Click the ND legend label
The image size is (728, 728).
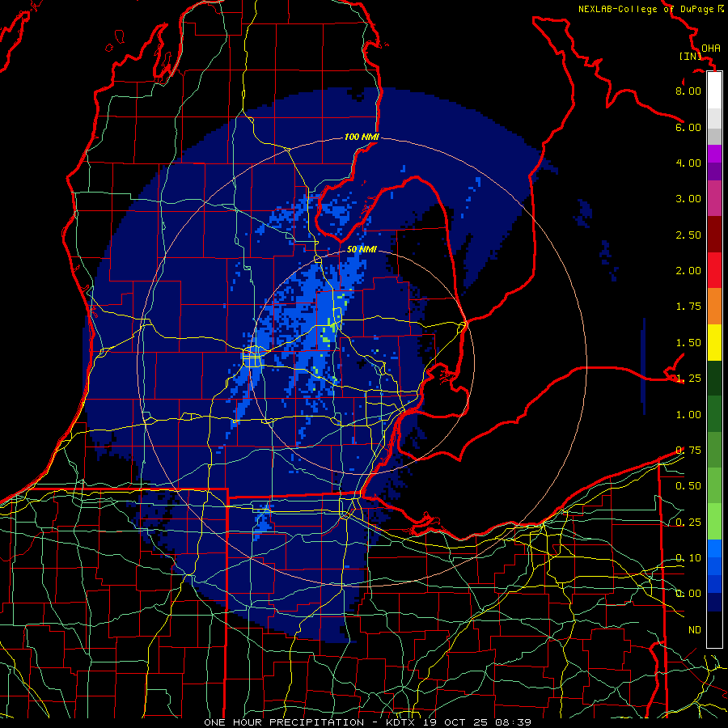(695, 630)
